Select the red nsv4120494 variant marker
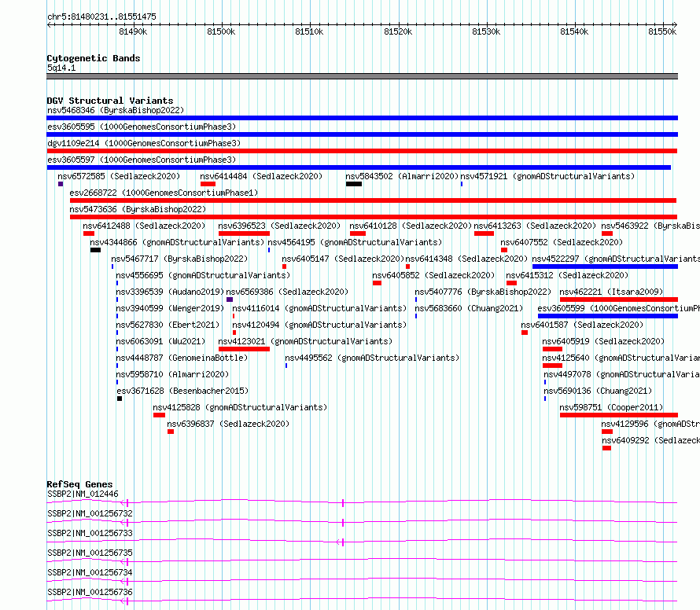Image resolution: width=700 pixels, height=610 pixels. tap(234, 333)
